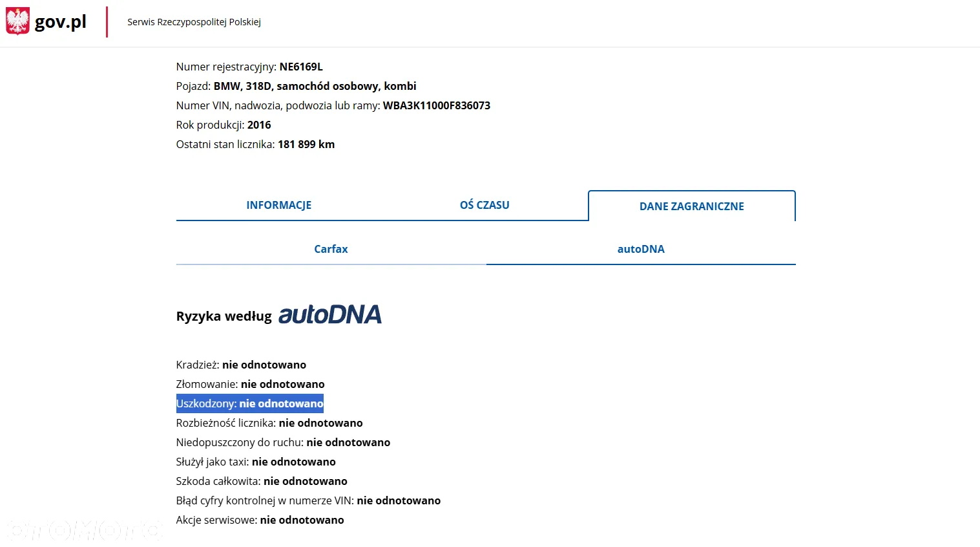Click the Błąd cyfry kontrolnej w numerze VIN line

click(x=308, y=500)
